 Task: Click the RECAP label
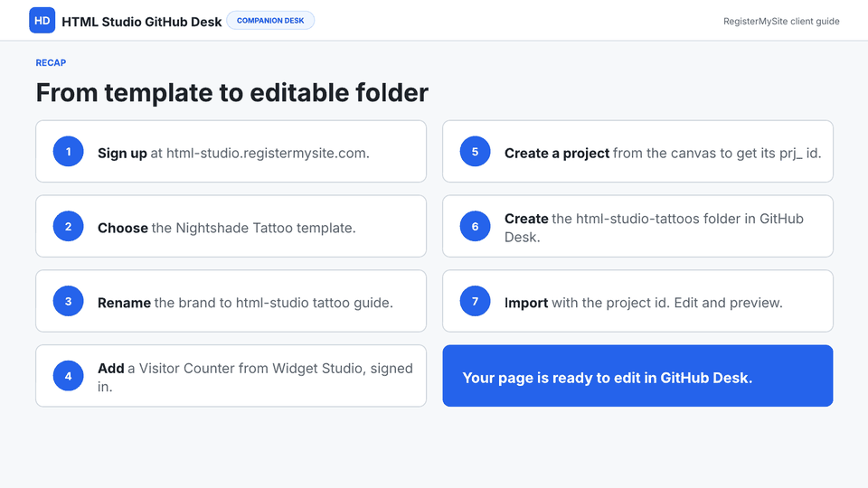pyautogui.click(x=51, y=62)
